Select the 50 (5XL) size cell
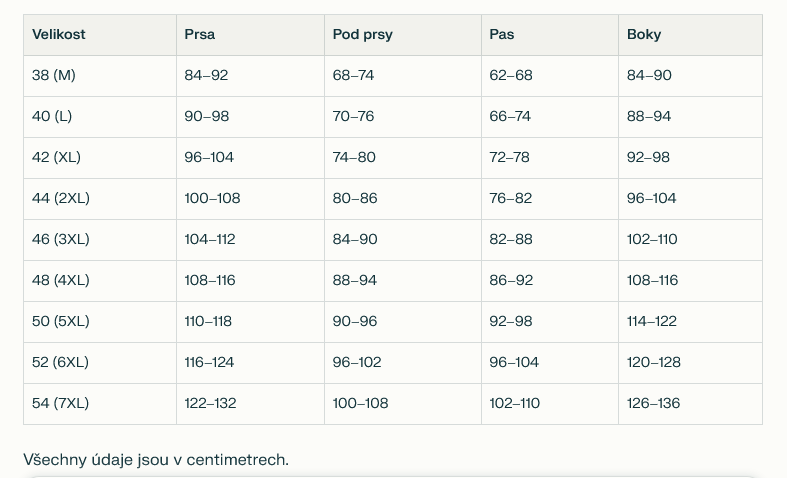Screen dimensions: 787x478 61,321
